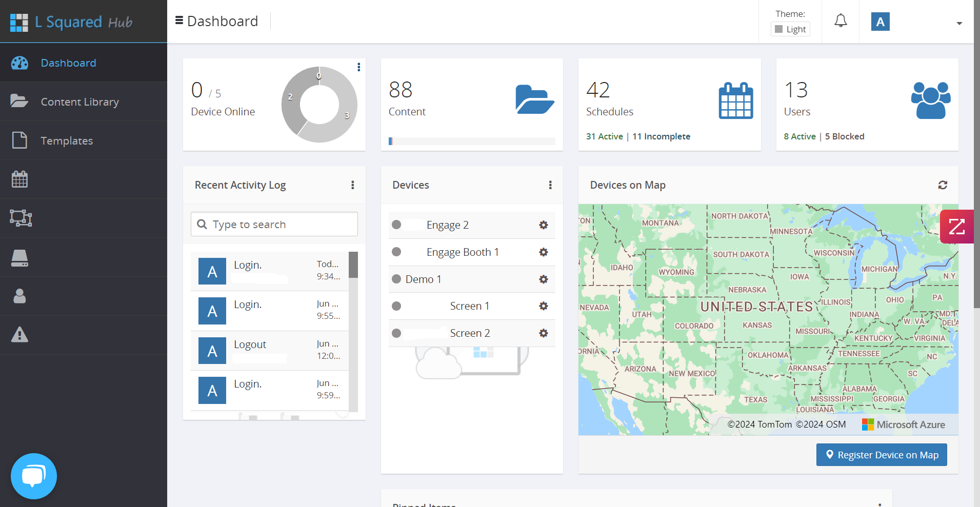This screenshot has height=507, width=980.
Task: Open settings gear for Screen 2
Action: pyautogui.click(x=544, y=333)
